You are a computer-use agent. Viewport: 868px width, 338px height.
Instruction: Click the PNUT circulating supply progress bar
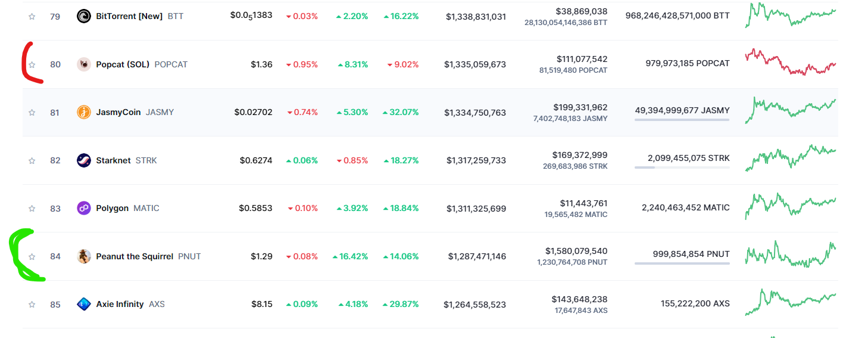(x=682, y=263)
